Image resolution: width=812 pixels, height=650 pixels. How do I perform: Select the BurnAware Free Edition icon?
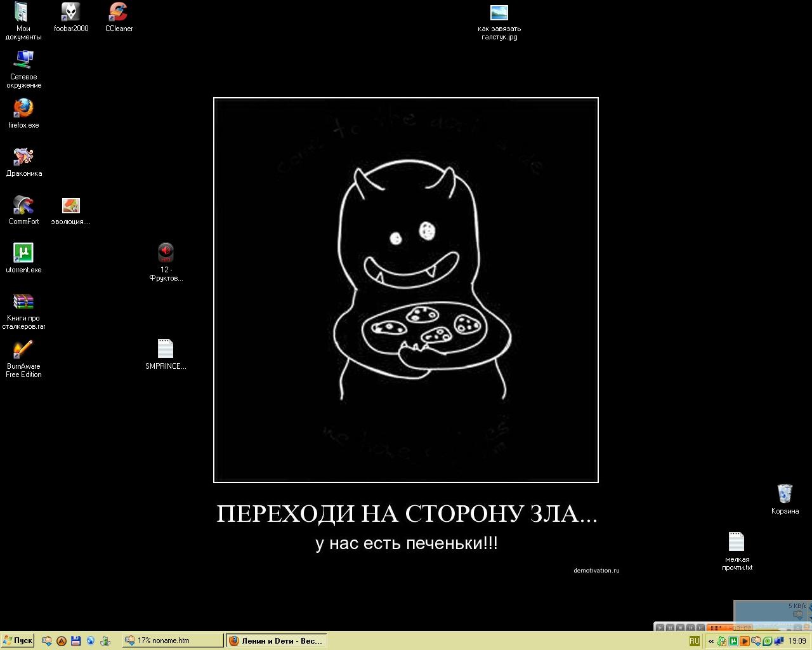pyautogui.click(x=23, y=359)
